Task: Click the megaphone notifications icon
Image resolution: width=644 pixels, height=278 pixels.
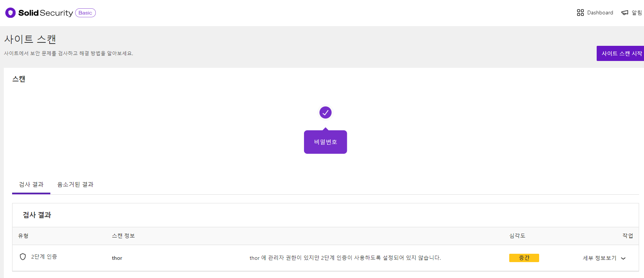Action: pos(625,12)
